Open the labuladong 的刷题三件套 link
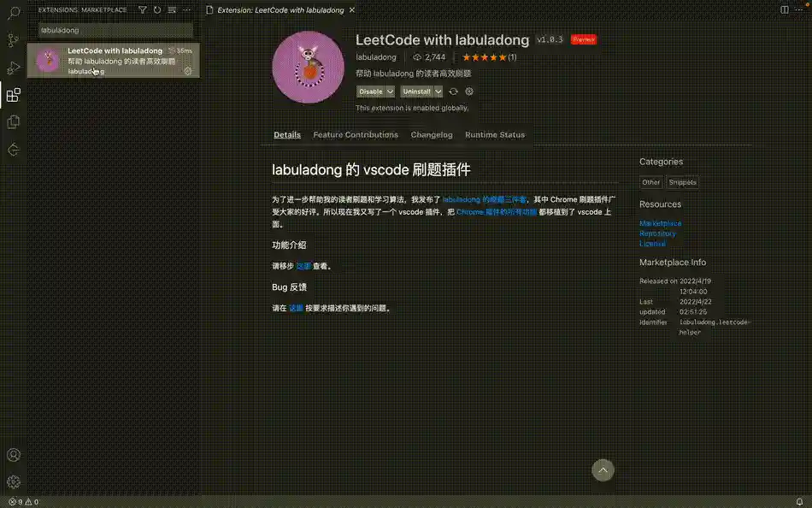The image size is (812, 508). click(484, 199)
